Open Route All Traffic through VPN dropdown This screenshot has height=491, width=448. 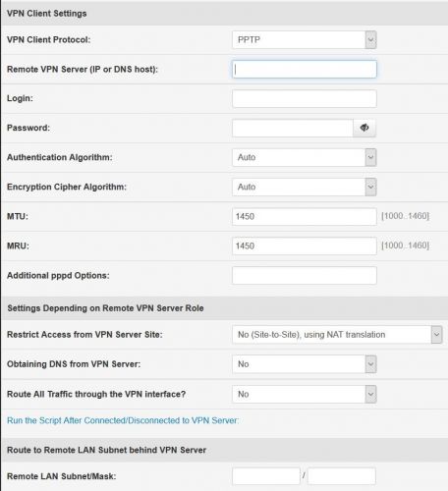305,394
